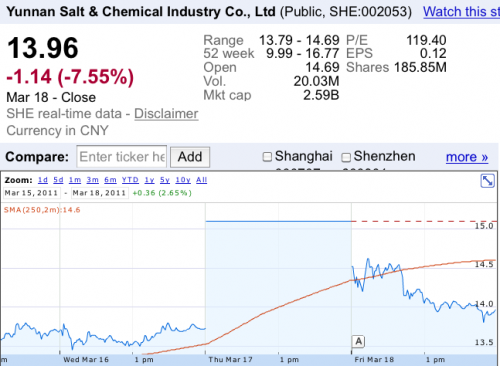Edit the Mar 15, 2011 start date
Image resolution: width=500 pixels, height=366 pixels.
[32, 193]
